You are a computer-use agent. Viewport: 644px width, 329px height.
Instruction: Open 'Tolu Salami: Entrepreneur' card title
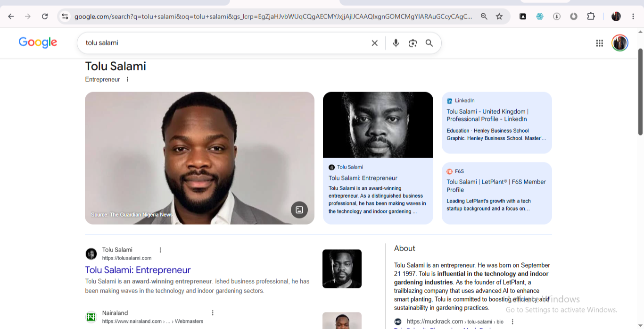click(363, 178)
